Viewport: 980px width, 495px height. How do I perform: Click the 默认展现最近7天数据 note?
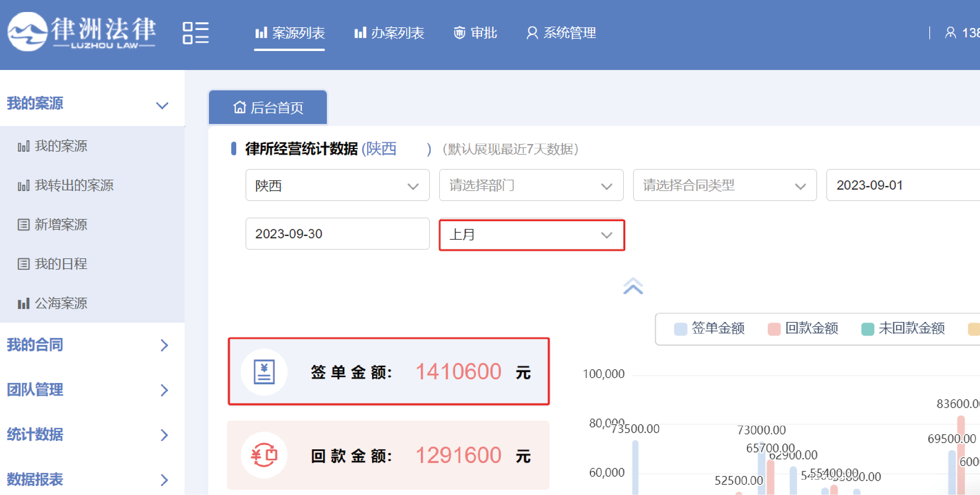(510, 149)
